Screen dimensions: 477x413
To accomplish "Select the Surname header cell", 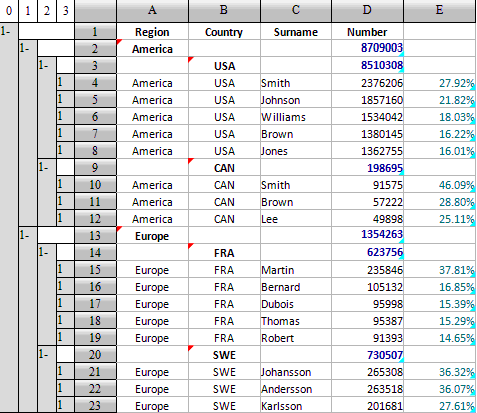I will click(296, 32).
